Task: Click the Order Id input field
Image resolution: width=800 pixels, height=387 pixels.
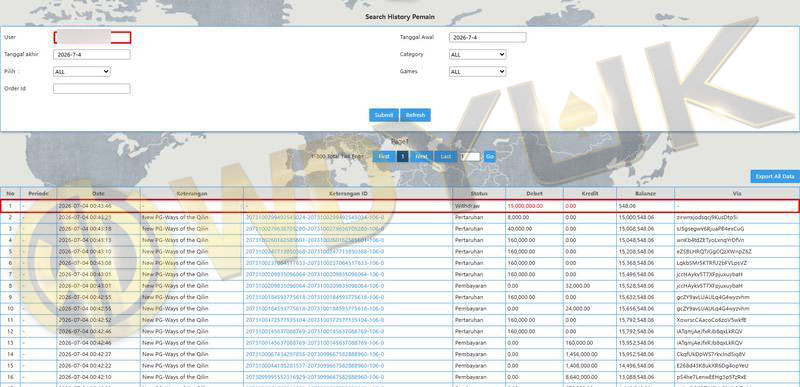Action: (92, 89)
